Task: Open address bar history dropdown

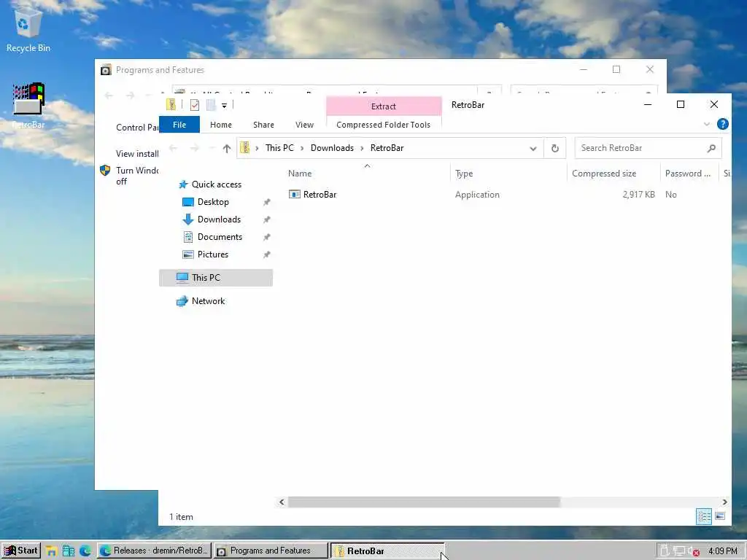Action: point(533,149)
